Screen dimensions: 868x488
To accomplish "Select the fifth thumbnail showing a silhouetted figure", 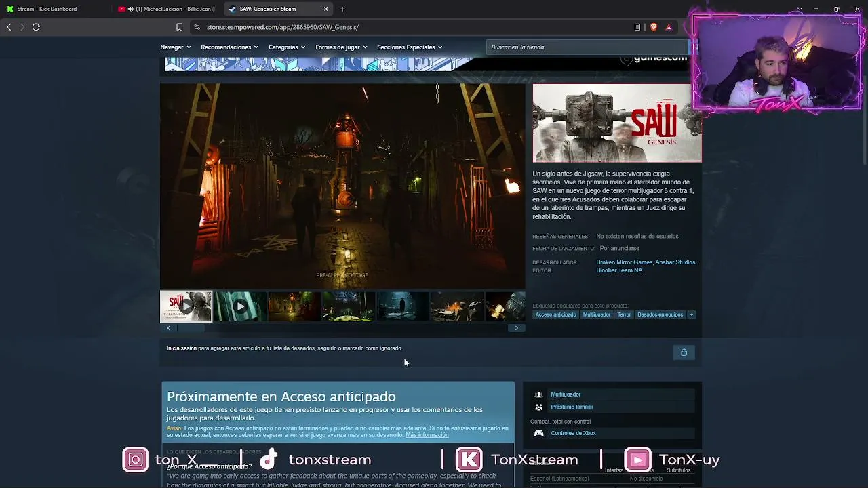I will pos(403,306).
